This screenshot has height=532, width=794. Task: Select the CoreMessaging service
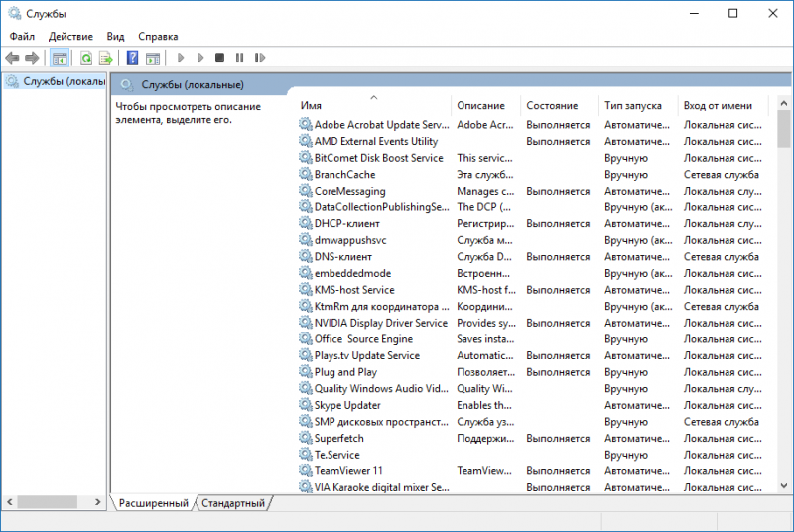[x=532, y=191]
